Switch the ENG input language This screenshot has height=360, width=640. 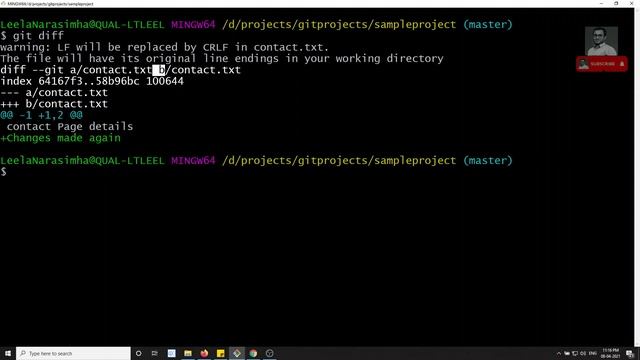pos(593,353)
